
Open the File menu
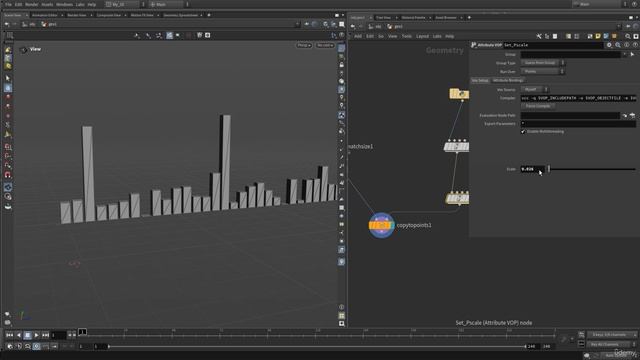point(8,4)
